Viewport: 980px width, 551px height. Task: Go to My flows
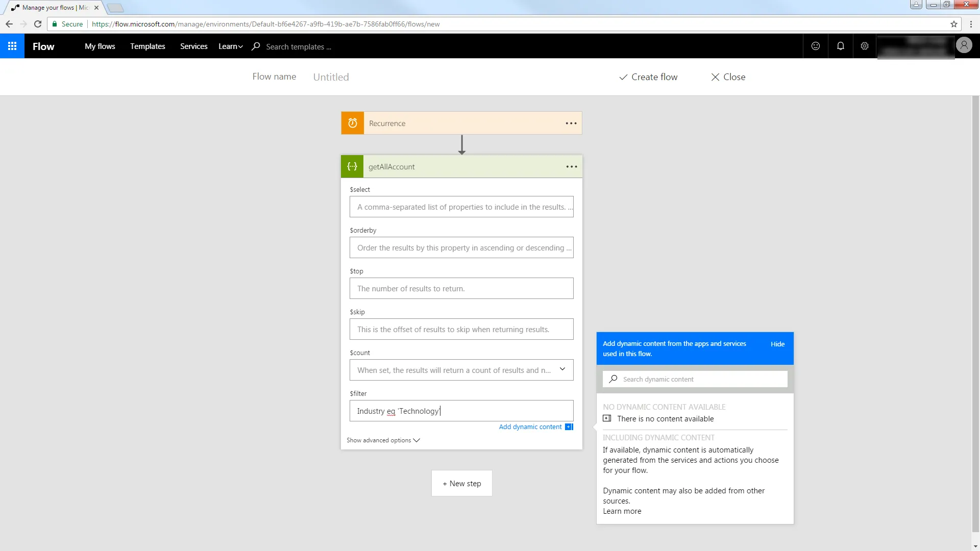pyautogui.click(x=100, y=46)
